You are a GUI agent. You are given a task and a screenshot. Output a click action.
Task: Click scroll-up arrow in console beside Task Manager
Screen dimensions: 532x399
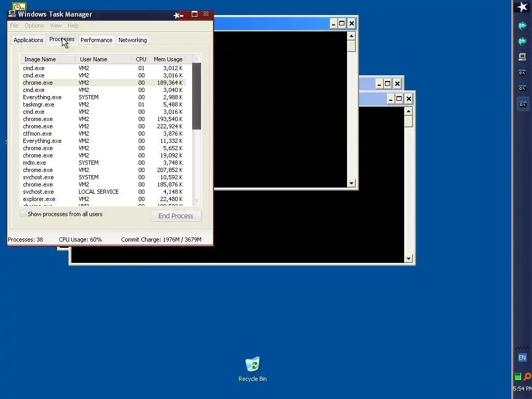(351, 36)
